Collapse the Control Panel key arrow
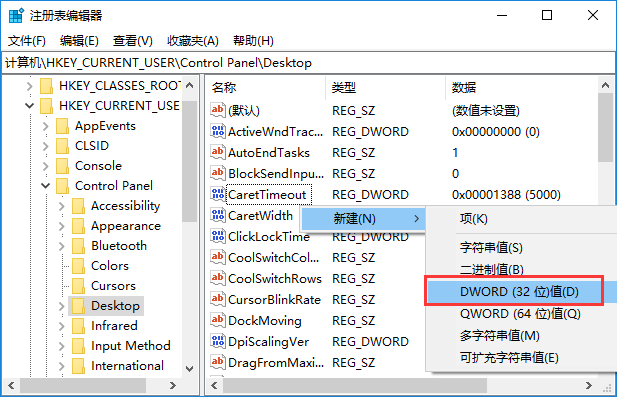The image size is (617, 397). pyautogui.click(x=46, y=186)
